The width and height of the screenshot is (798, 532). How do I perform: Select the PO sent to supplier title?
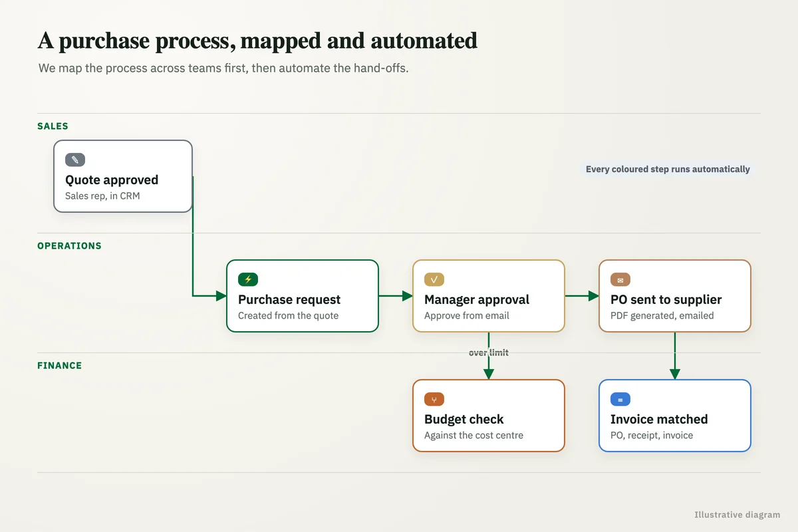click(x=666, y=299)
